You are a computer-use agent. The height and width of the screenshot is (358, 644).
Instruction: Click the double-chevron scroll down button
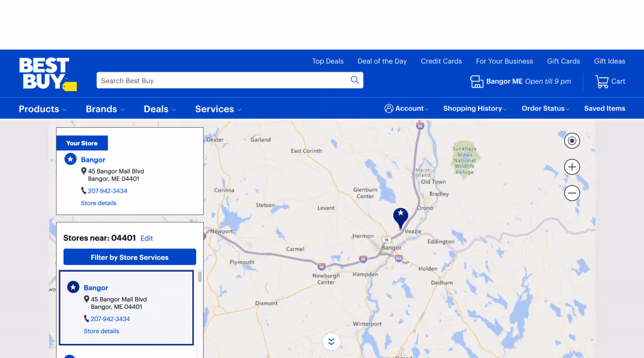(331, 342)
